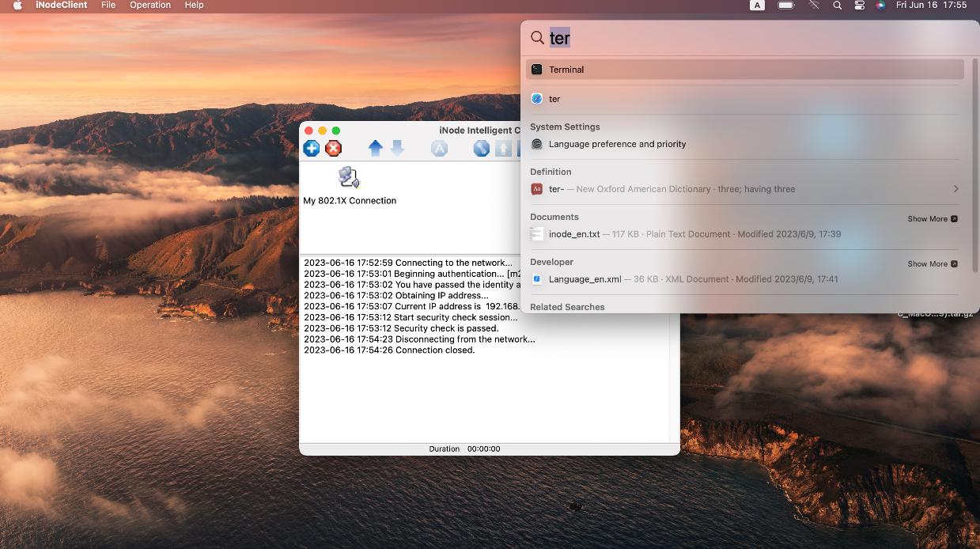Show More results under Developer

[933, 264]
